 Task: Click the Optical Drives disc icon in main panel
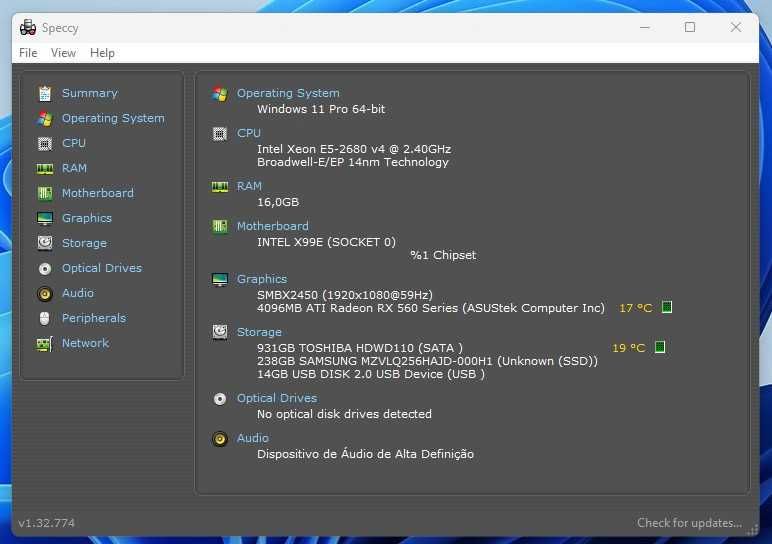pos(220,398)
